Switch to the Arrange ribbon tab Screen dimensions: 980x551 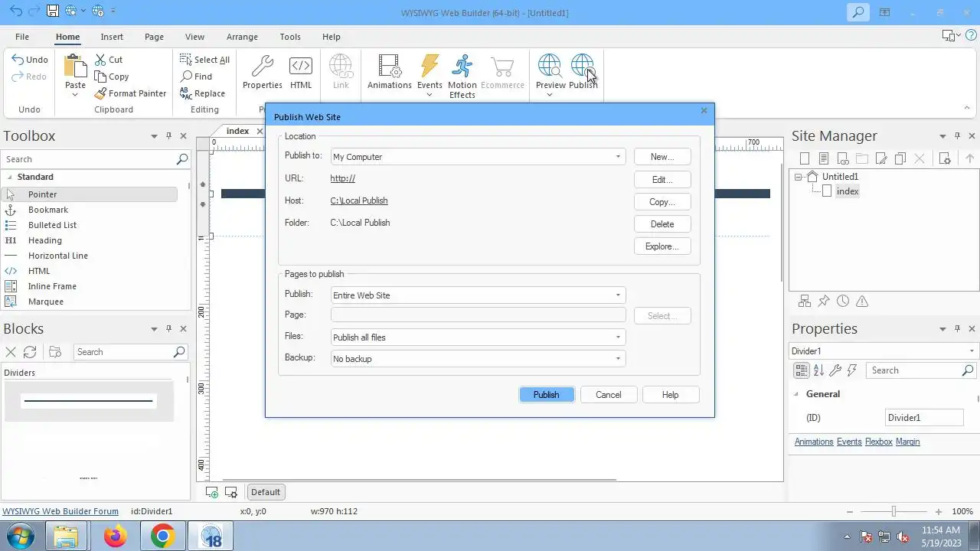click(242, 37)
